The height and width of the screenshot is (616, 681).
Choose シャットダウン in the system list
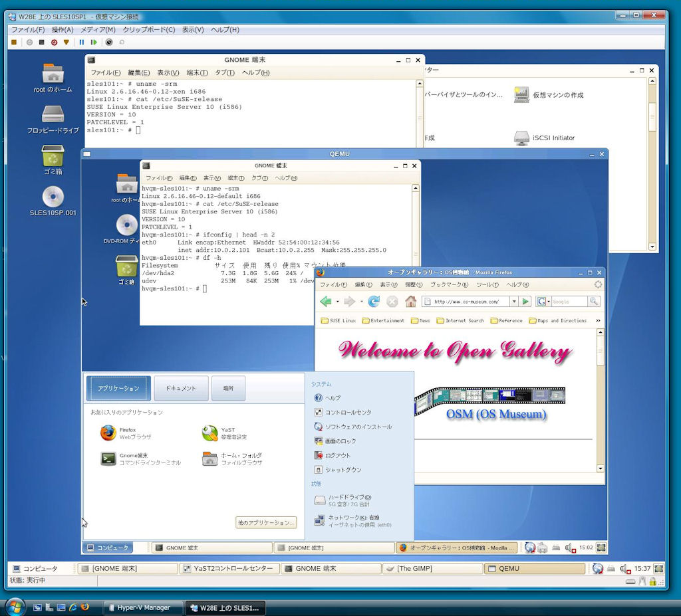coord(337,470)
